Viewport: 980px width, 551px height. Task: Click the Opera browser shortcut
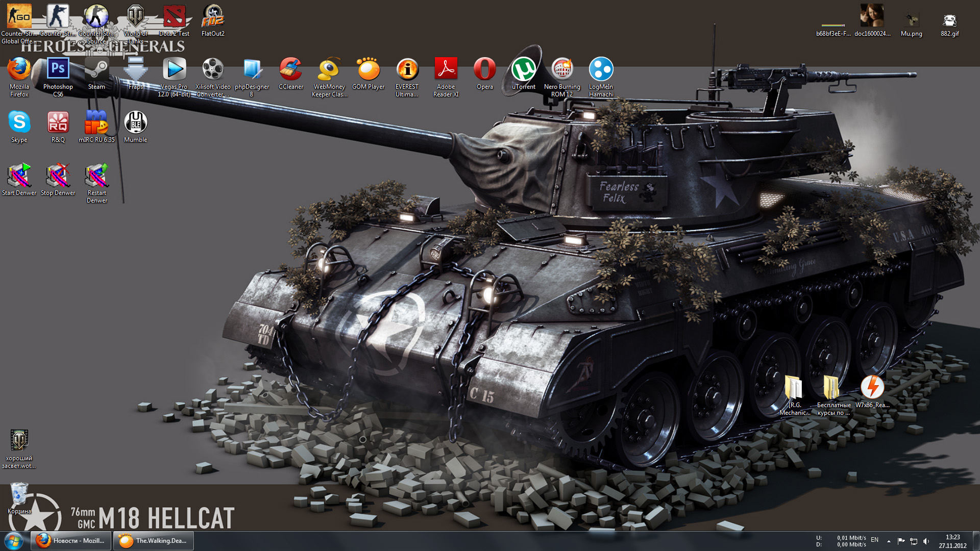[484, 70]
